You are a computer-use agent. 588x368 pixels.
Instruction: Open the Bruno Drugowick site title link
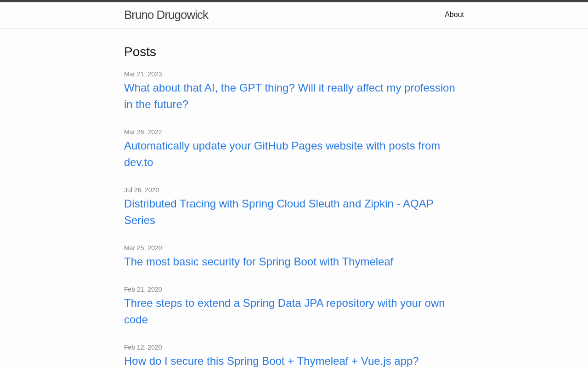click(166, 15)
